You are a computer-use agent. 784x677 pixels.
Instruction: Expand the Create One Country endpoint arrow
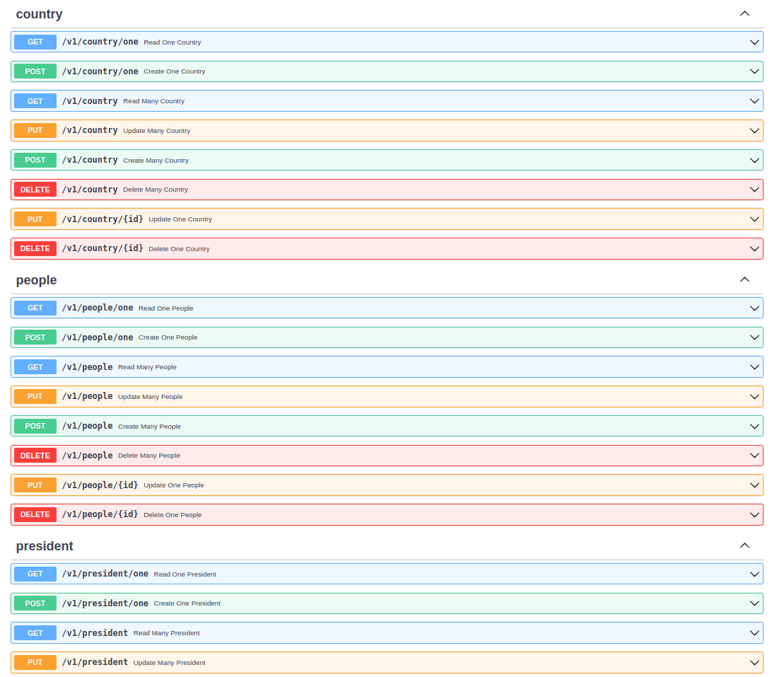coord(754,71)
